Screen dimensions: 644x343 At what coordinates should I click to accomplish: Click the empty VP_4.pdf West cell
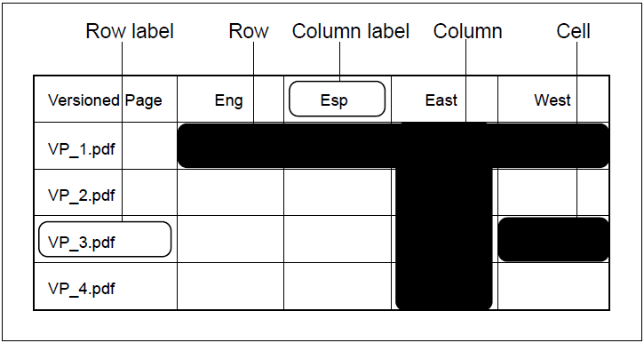click(x=553, y=286)
